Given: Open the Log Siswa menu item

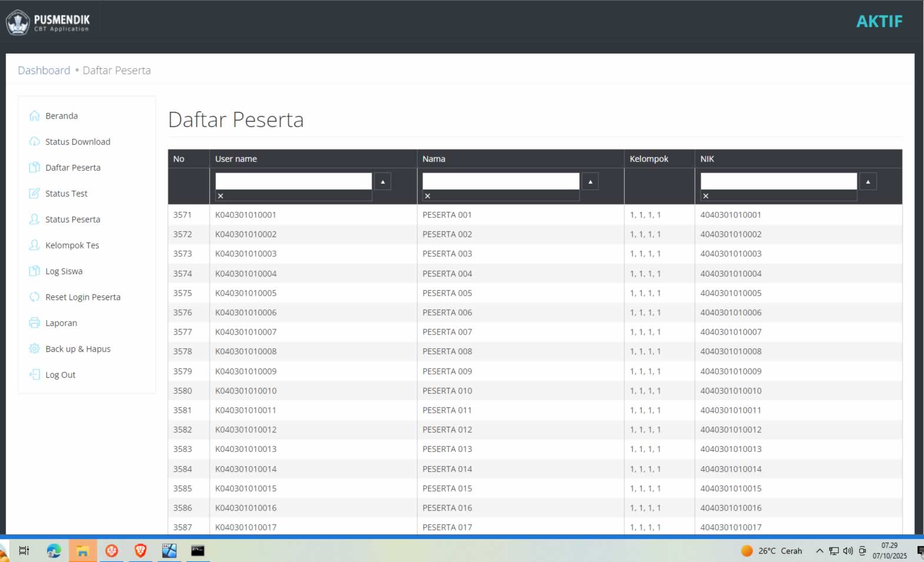Looking at the screenshot, I should 64,271.
